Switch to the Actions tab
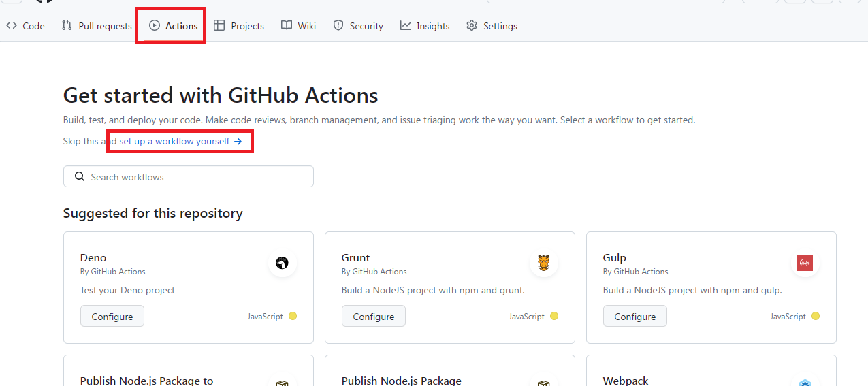868x386 pixels. [x=174, y=26]
